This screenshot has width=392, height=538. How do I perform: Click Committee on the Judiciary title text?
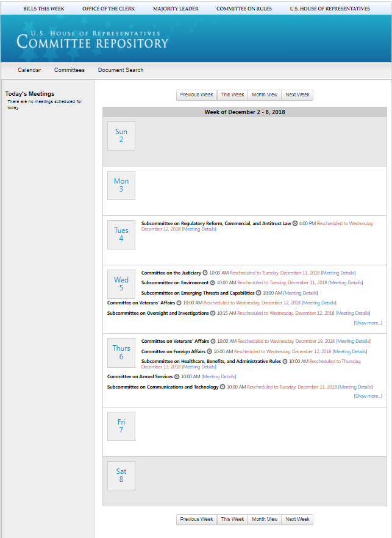(171, 273)
